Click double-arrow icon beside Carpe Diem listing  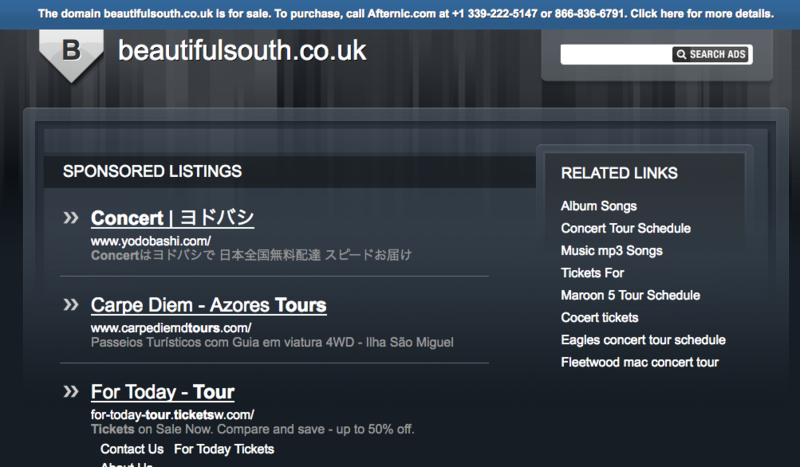(x=71, y=305)
